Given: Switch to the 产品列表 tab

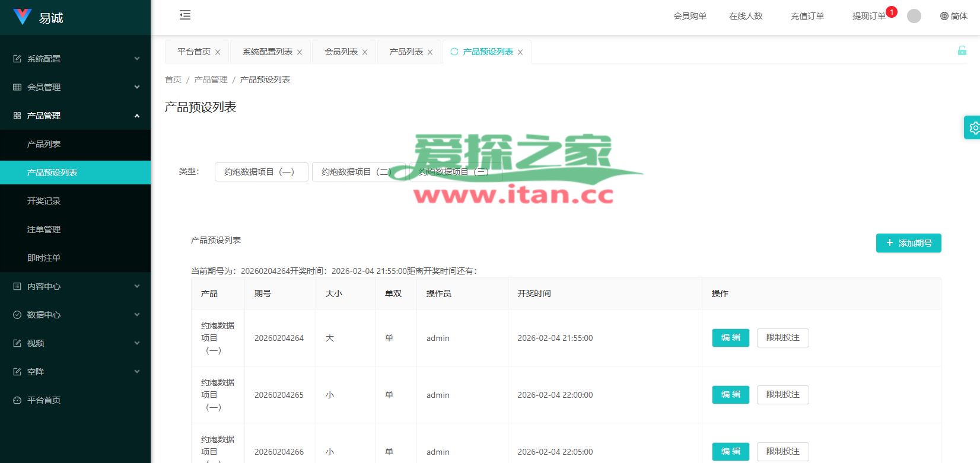Looking at the screenshot, I should [x=406, y=52].
